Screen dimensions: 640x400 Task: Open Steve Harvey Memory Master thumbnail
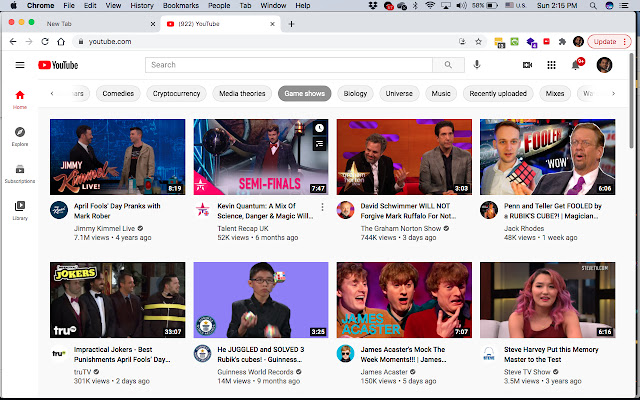(x=547, y=300)
